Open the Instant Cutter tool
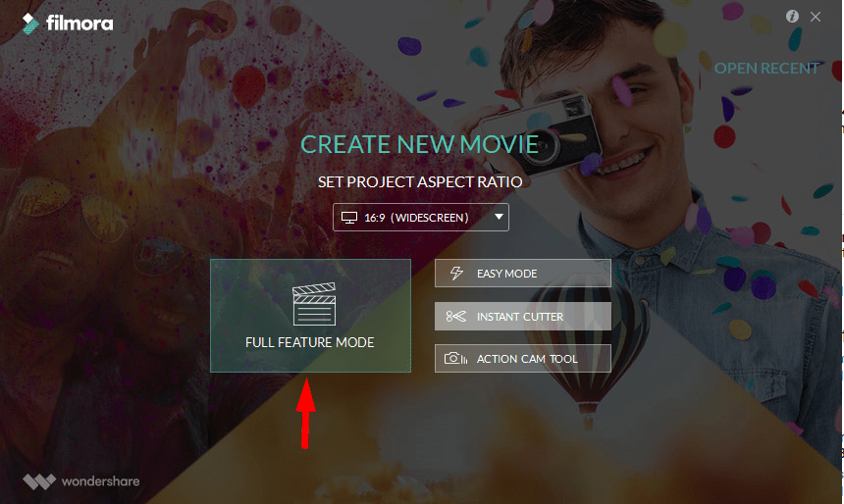This screenshot has width=844, height=504. point(523,317)
